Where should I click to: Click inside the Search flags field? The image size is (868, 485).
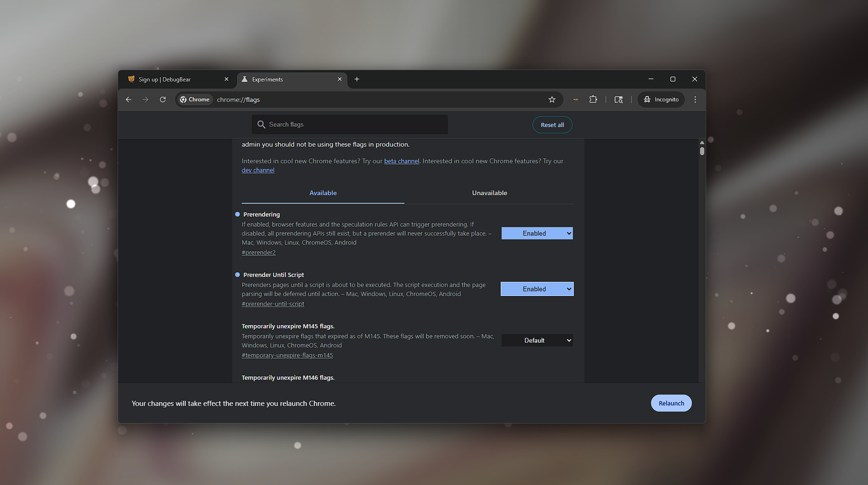[x=349, y=124]
